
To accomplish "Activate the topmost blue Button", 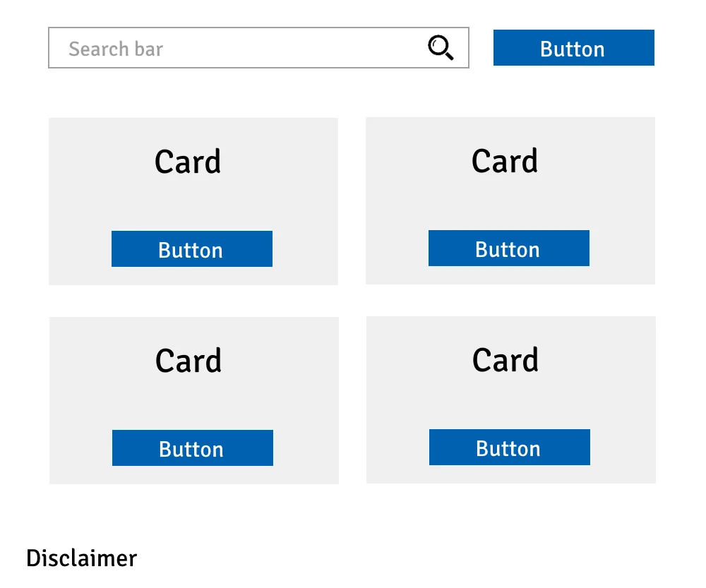I will tap(573, 48).
